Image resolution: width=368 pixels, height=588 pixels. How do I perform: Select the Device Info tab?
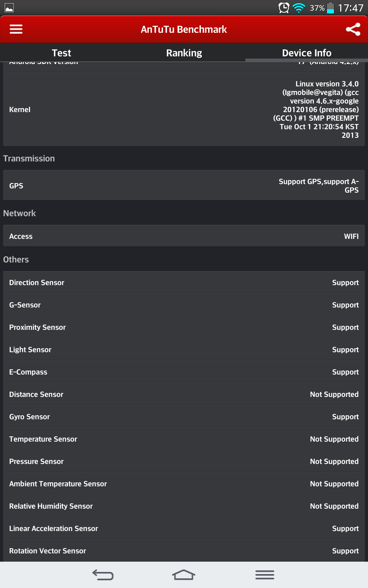(307, 53)
